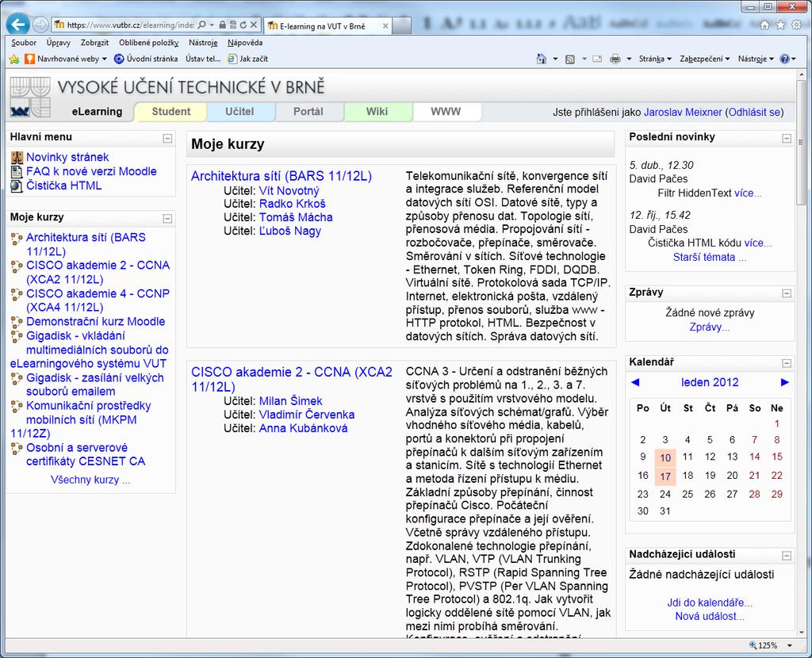This screenshot has width=812, height=658.
Task: Click the icon beside Novinky stránek
Action: [17, 158]
